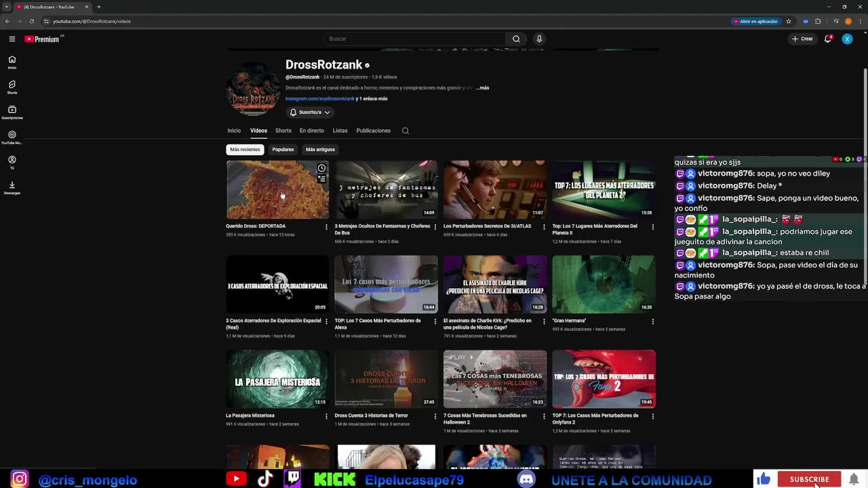Select Más recientes filter chip
Viewport: 868px width, 488px height.
tap(245, 149)
